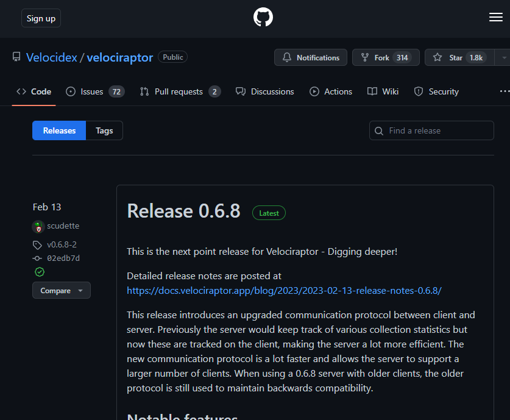Screen dimensions: 510x420
Task: Switch to the Issues tab
Action: tap(95, 92)
